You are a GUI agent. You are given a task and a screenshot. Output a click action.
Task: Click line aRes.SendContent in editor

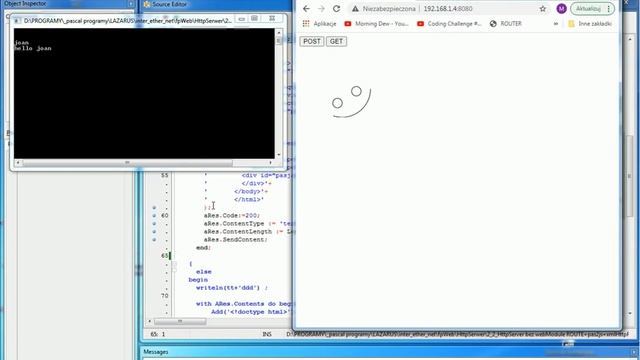[x=236, y=240]
